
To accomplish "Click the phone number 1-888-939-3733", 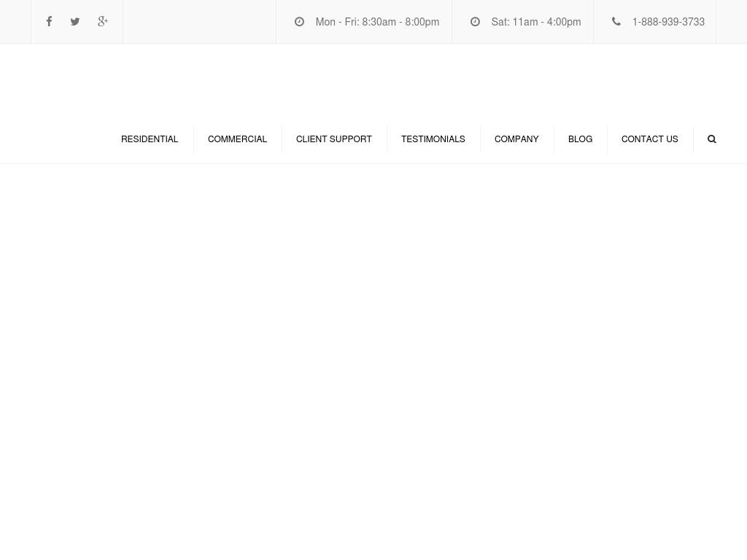I will coord(668,22).
